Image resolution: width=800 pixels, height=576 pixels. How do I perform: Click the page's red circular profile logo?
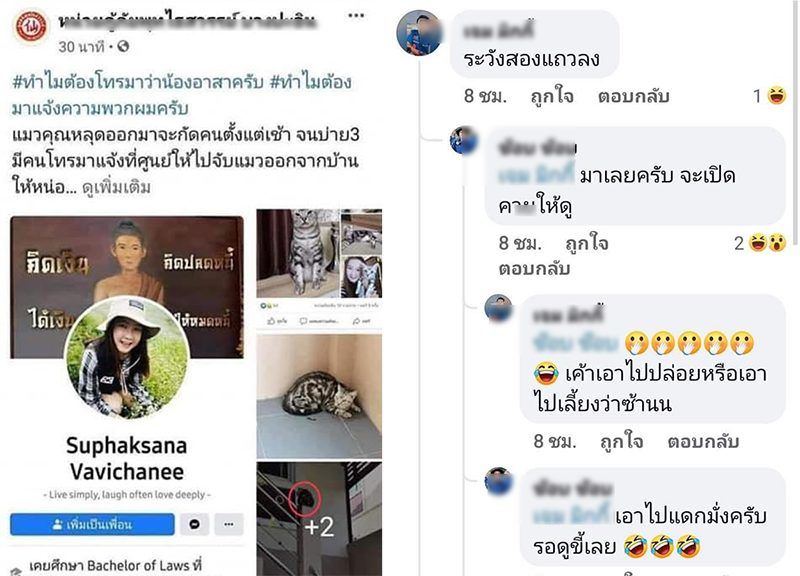pyautogui.click(x=31, y=26)
